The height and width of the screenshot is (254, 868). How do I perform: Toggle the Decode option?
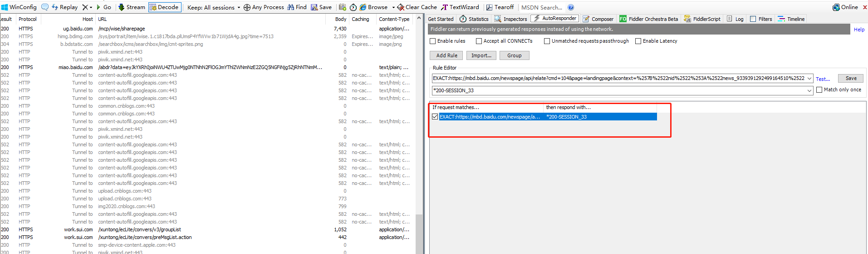(x=164, y=7)
